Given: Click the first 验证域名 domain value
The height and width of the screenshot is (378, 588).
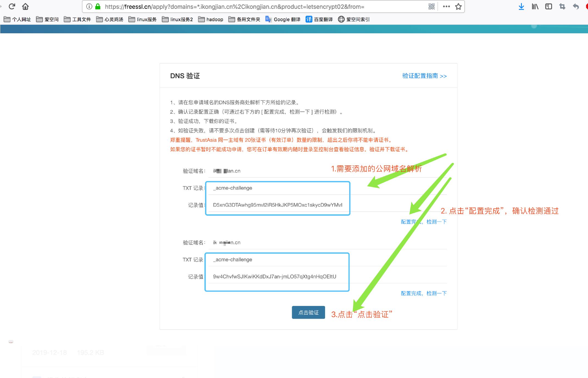Looking at the screenshot, I should pos(227,171).
